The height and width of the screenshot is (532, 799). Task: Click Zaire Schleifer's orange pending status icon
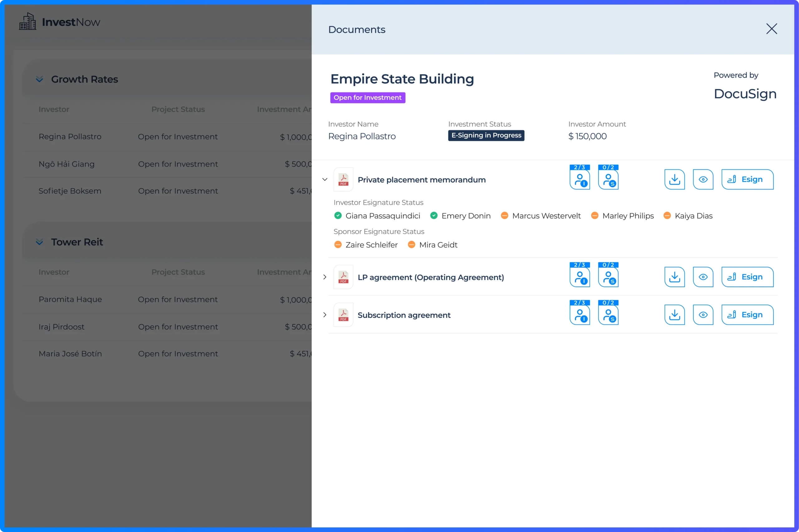tap(337, 244)
